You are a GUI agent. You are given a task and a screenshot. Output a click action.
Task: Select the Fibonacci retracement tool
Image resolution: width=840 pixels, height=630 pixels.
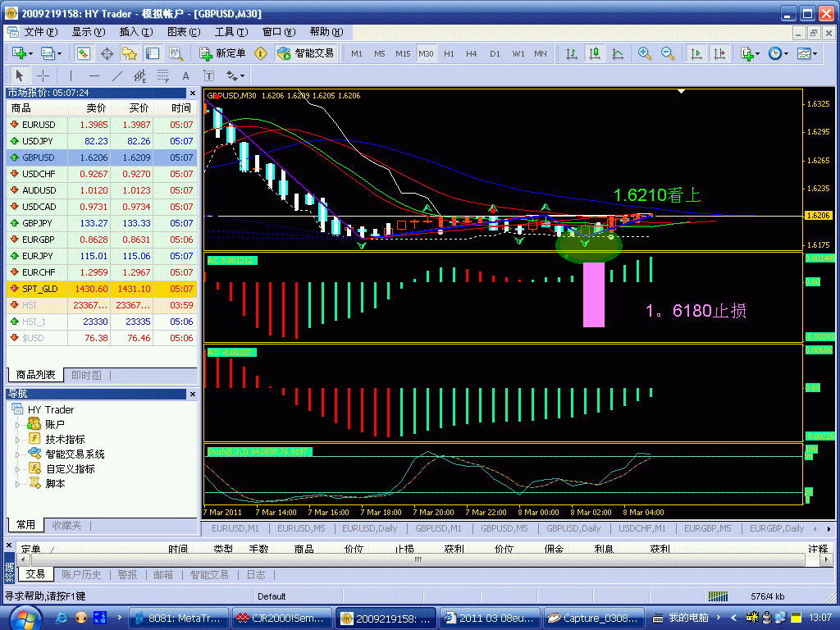[162, 75]
